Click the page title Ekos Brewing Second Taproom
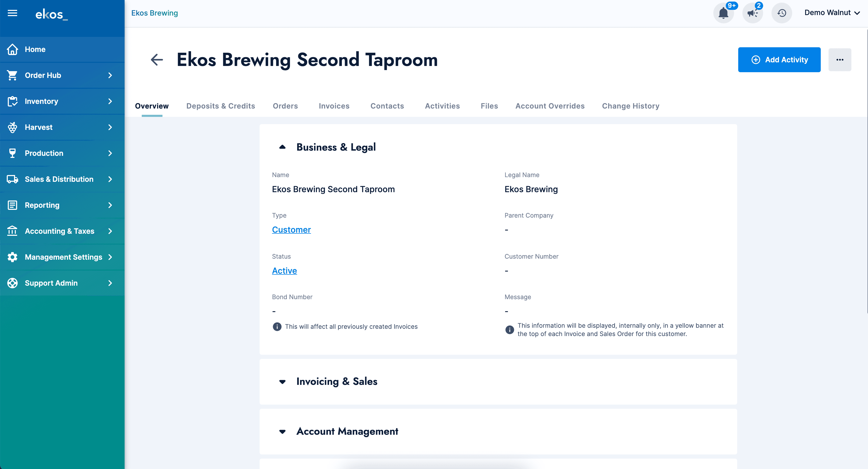This screenshot has width=868, height=469. pos(307,60)
